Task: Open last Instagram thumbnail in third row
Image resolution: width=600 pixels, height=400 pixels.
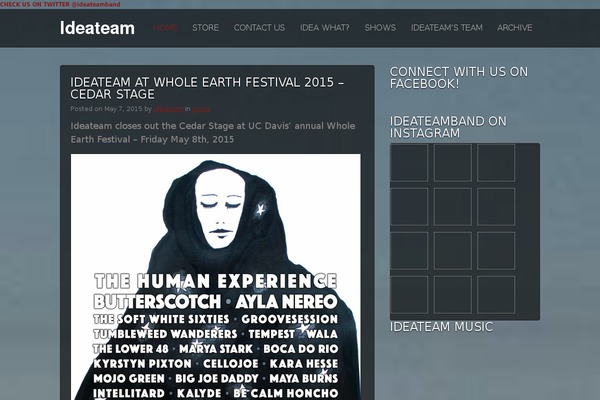Action: pyautogui.click(x=496, y=251)
